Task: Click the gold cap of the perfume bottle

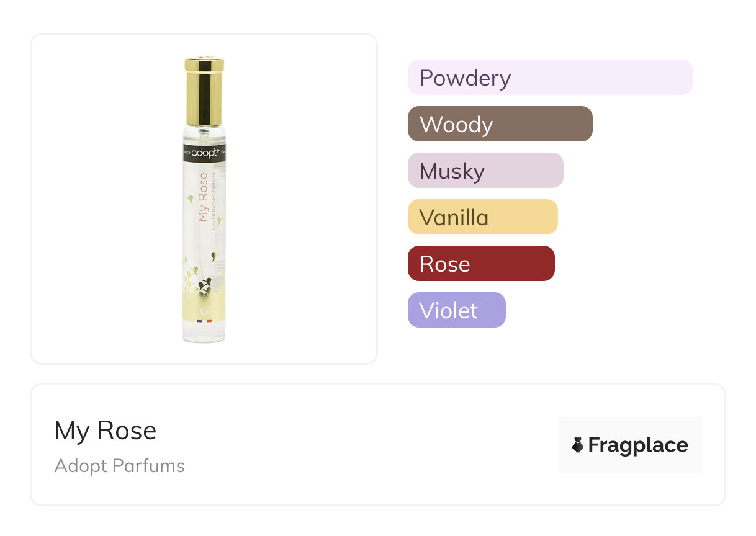Action: coord(204,91)
